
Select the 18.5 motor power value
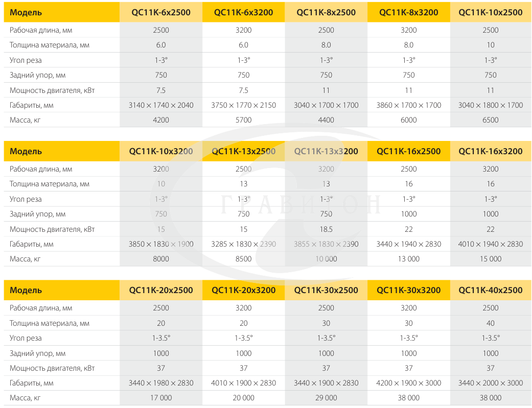click(x=326, y=229)
